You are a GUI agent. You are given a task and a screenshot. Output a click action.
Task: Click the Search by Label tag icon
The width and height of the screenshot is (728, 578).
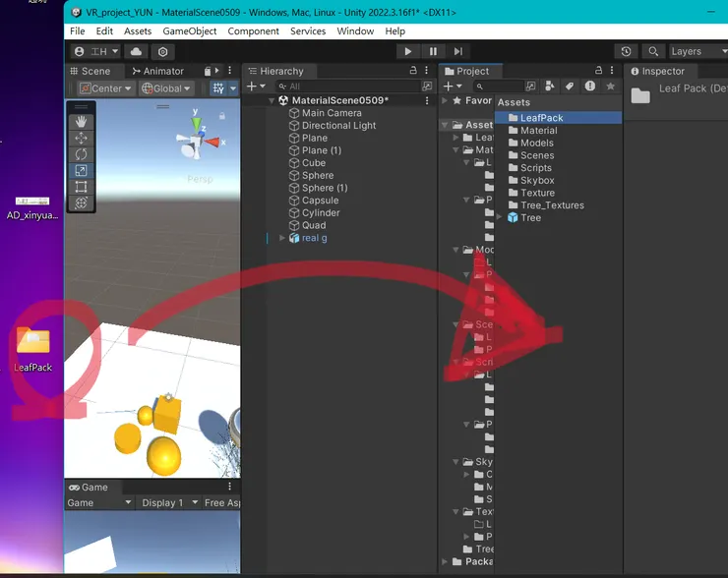click(x=569, y=87)
